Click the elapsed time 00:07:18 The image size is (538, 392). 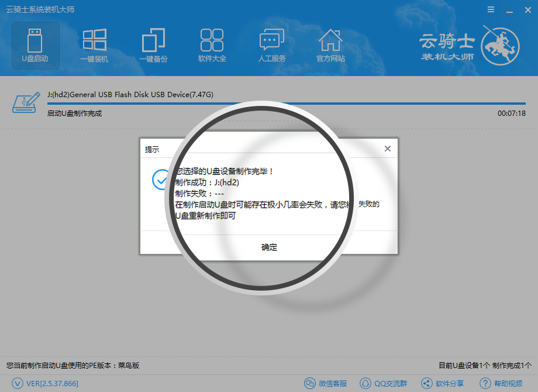(512, 114)
